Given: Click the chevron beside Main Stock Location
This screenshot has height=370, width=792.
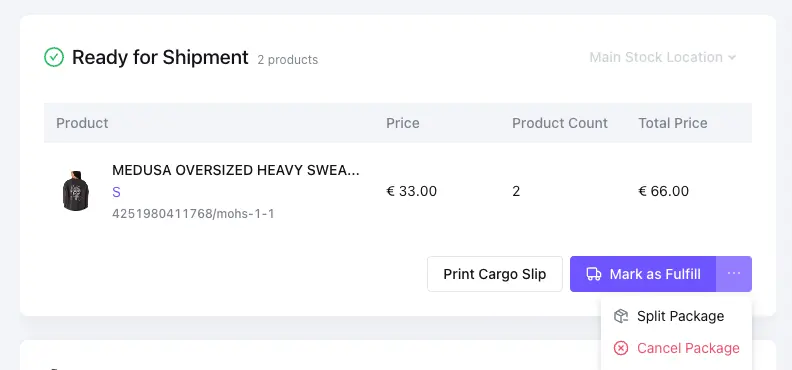Looking at the screenshot, I should (731, 58).
